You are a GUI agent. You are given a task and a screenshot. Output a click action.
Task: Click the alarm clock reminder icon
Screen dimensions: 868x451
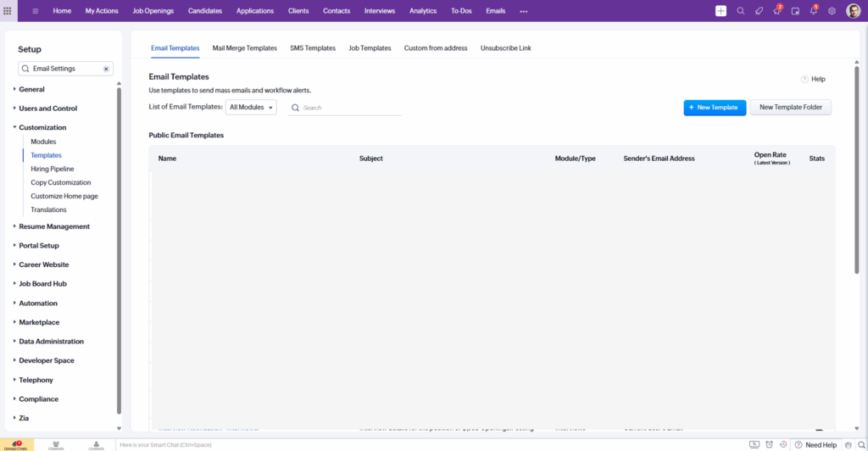tap(768, 444)
